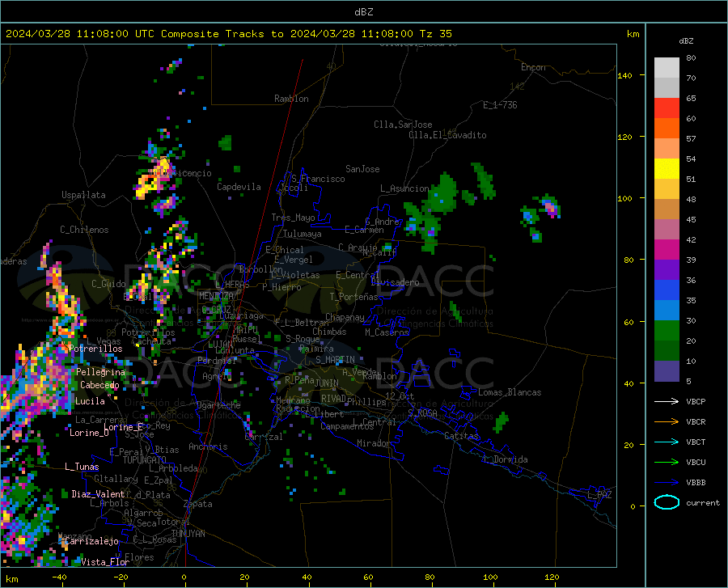728x588 pixels.
Task: Click the TUPUNGATO map label
Action: click(145, 460)
